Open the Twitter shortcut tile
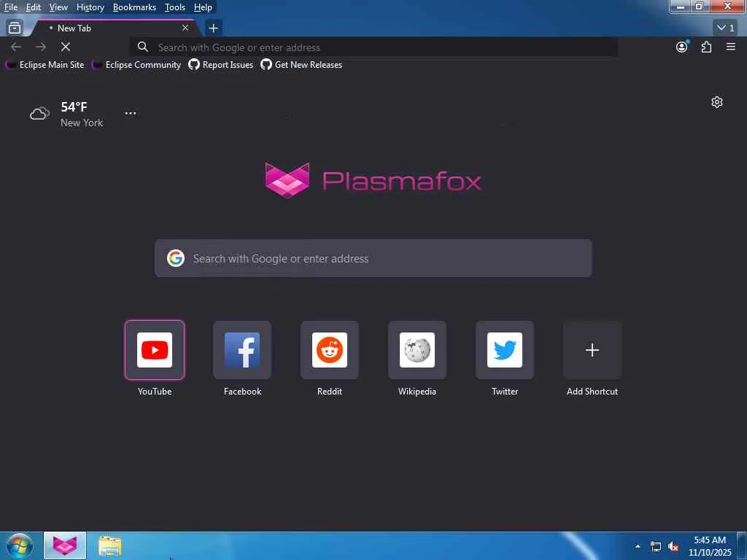 [505, 350]
